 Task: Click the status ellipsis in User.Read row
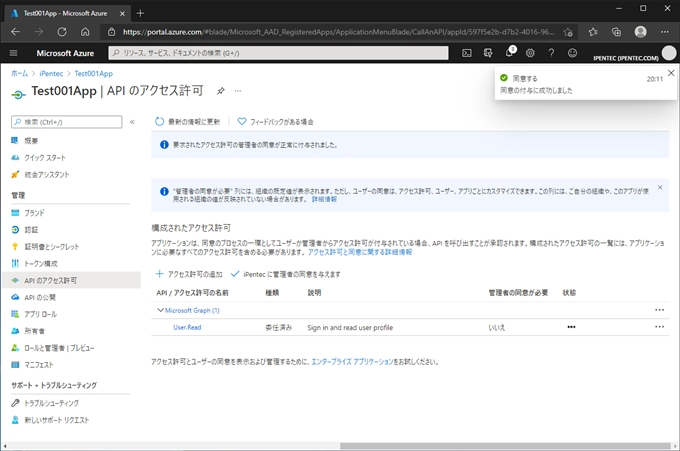pos(571,327)
